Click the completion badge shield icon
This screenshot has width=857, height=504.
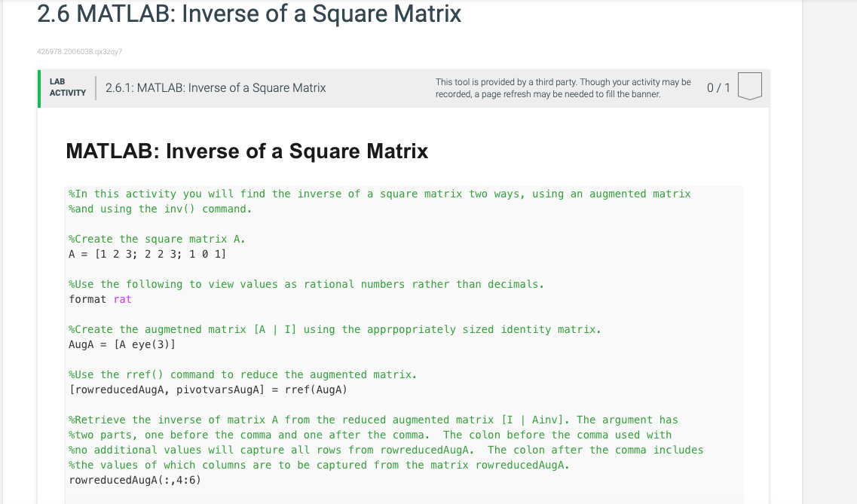click(x=749, y=87)
